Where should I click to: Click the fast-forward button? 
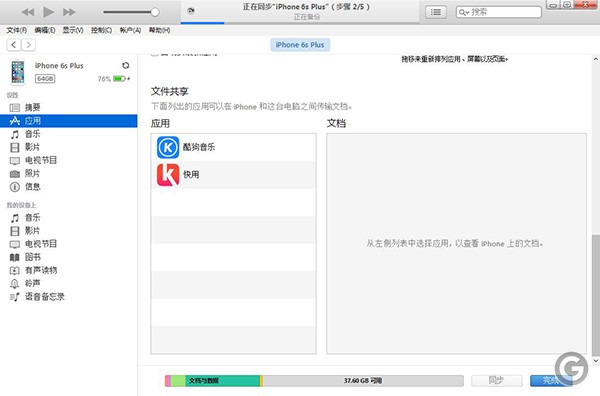[x=69, y=12]
